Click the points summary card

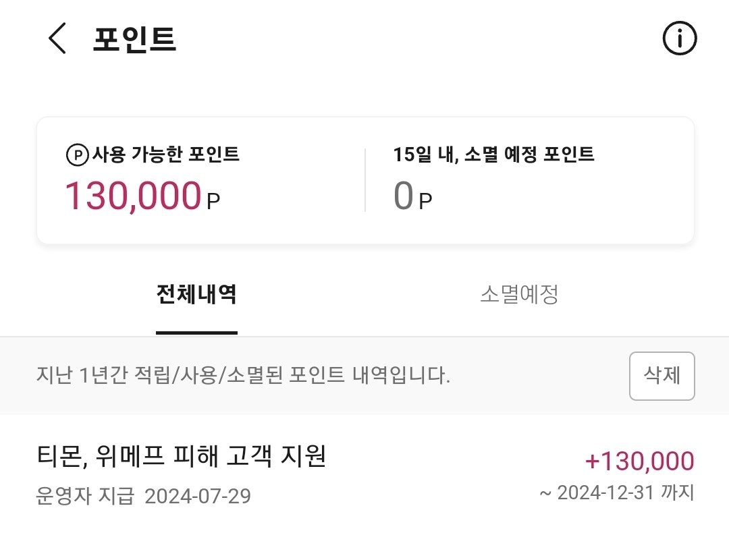pos(364,177)
